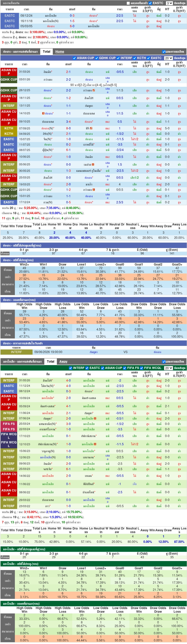Click red card icon on 07/06/24 match
Viewport: 187px width, 644px height.
click(95, 418)
